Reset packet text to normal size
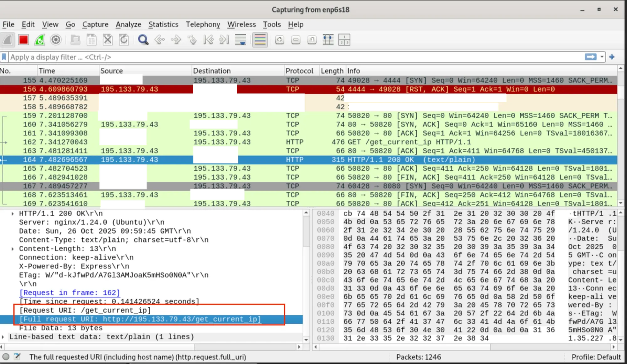The height and width of the screenshot is (364, 627). [x=312, y=40]
